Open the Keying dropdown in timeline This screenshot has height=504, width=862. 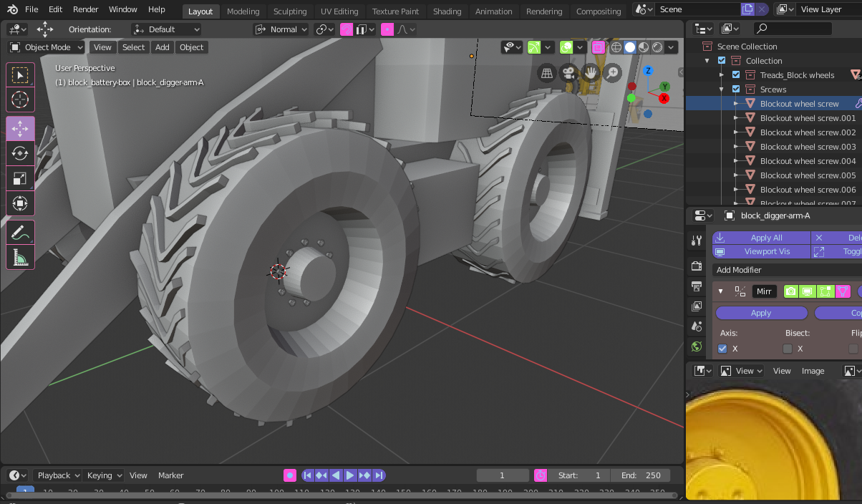tap(105, 475)
